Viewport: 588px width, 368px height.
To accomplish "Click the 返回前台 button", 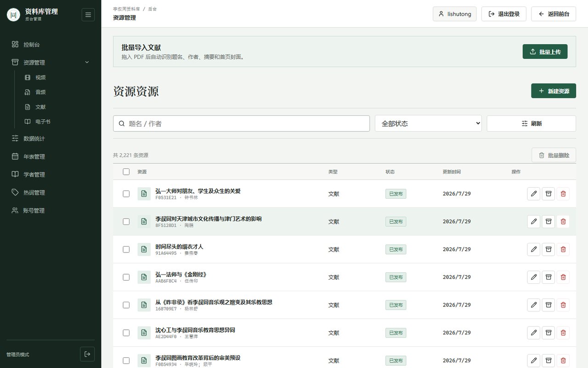I will pos(554,14).
